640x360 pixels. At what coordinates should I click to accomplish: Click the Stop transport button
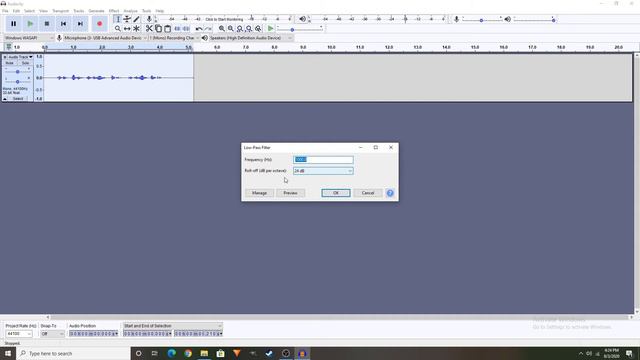[47, 24]
